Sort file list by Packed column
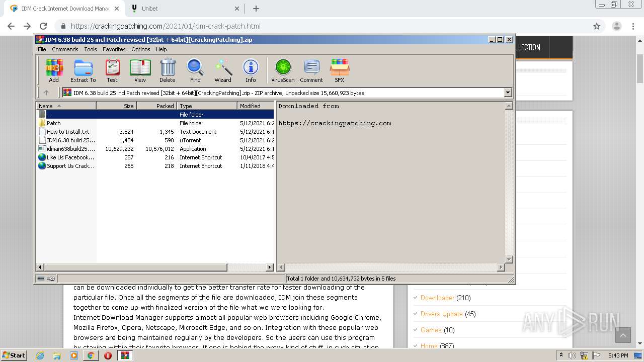 click(157, 106)
